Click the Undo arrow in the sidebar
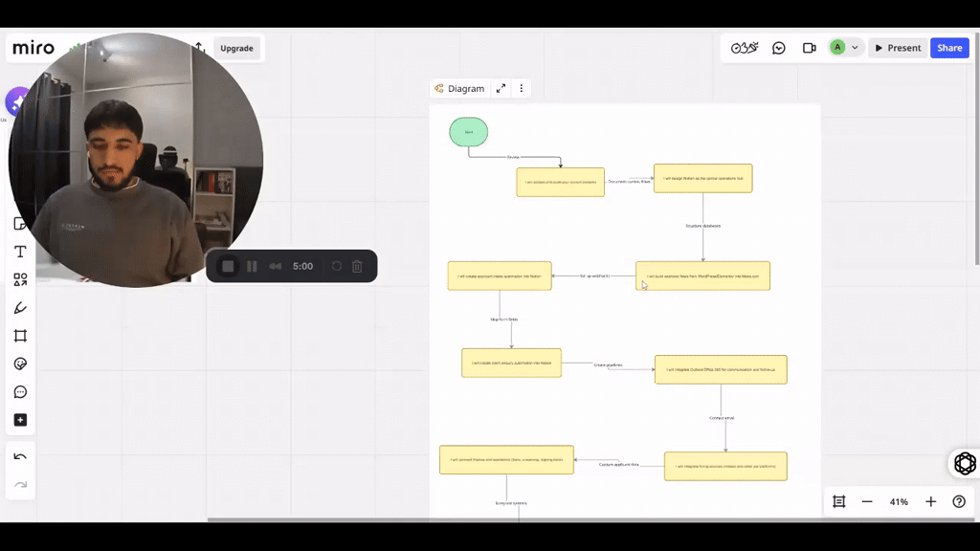 pos(19,455)
